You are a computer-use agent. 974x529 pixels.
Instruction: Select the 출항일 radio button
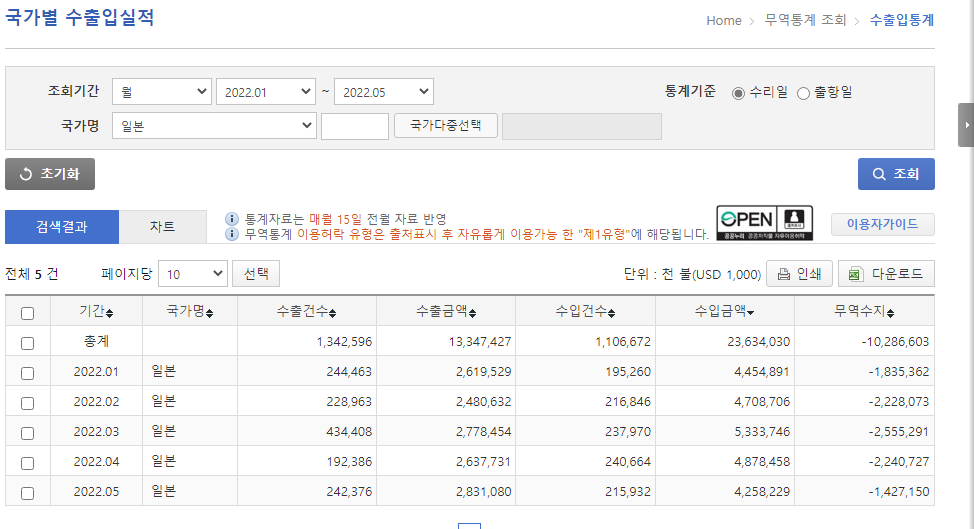(803, 93)
